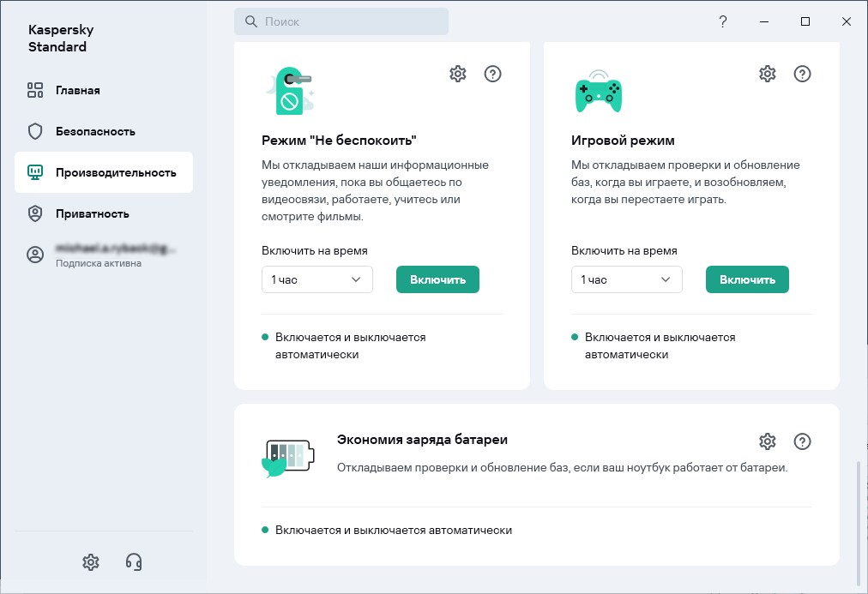Open help for "Не беспокоить" mode
The width and height of the screenshot is (868, 594).
pyautogui.click(x=492, y=74)
